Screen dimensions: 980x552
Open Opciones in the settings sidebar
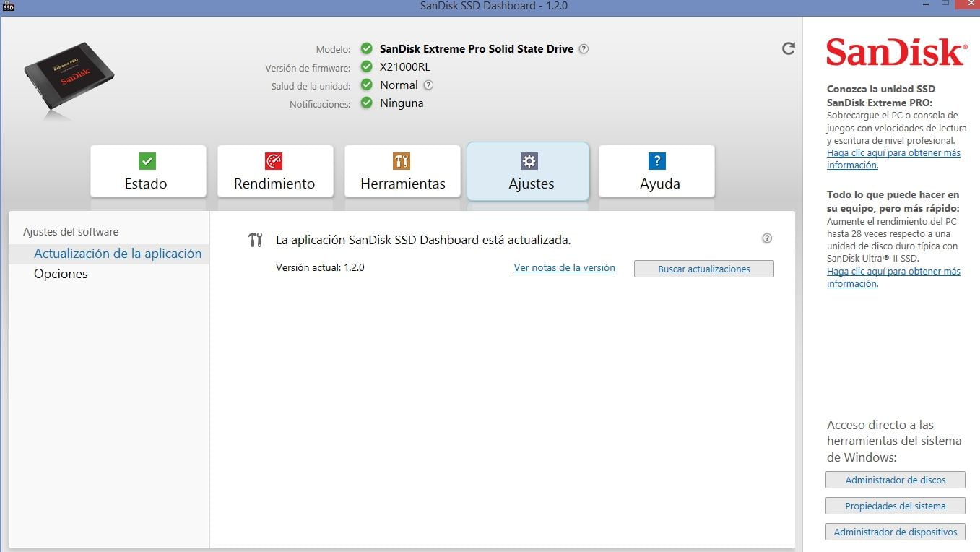(x=61, y=274)
